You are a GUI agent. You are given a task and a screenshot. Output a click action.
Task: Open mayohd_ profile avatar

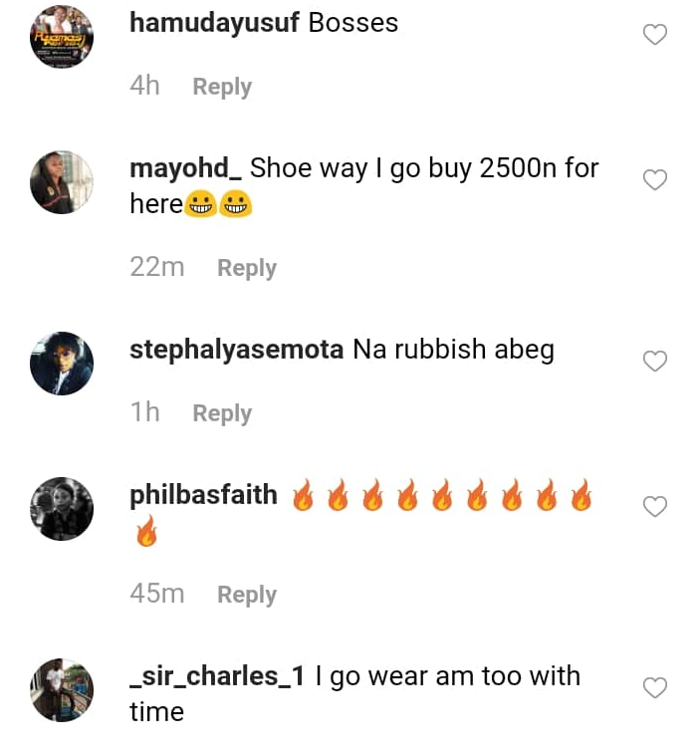point(62,182)
